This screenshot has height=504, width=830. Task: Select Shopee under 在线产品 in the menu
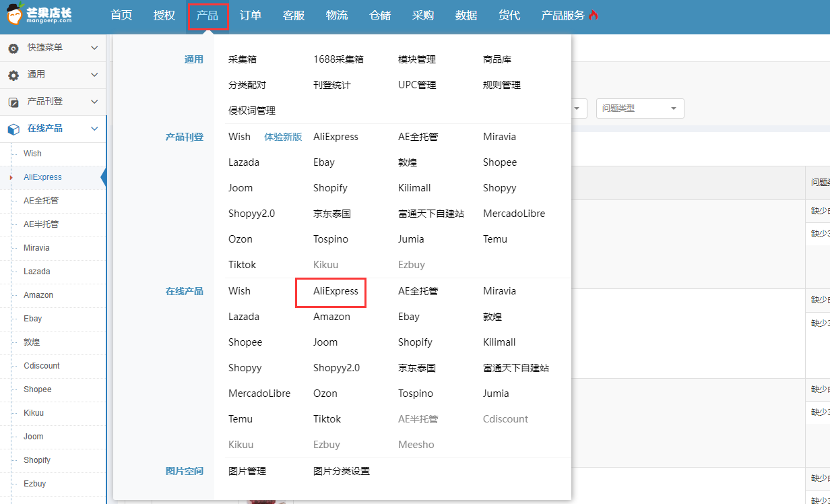(x=245, y=342)
